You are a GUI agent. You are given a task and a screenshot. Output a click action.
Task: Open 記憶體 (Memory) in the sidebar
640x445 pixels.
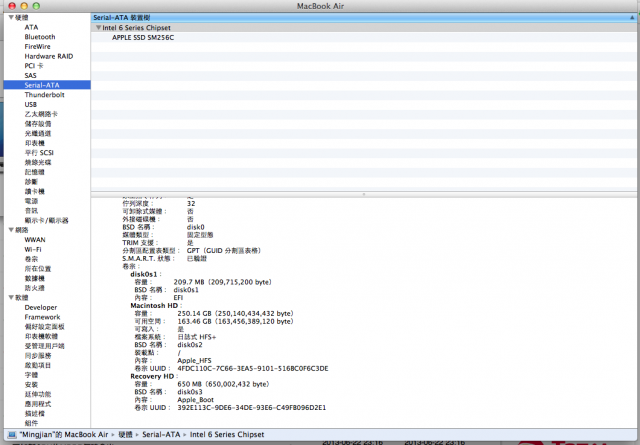pos(34,172)
